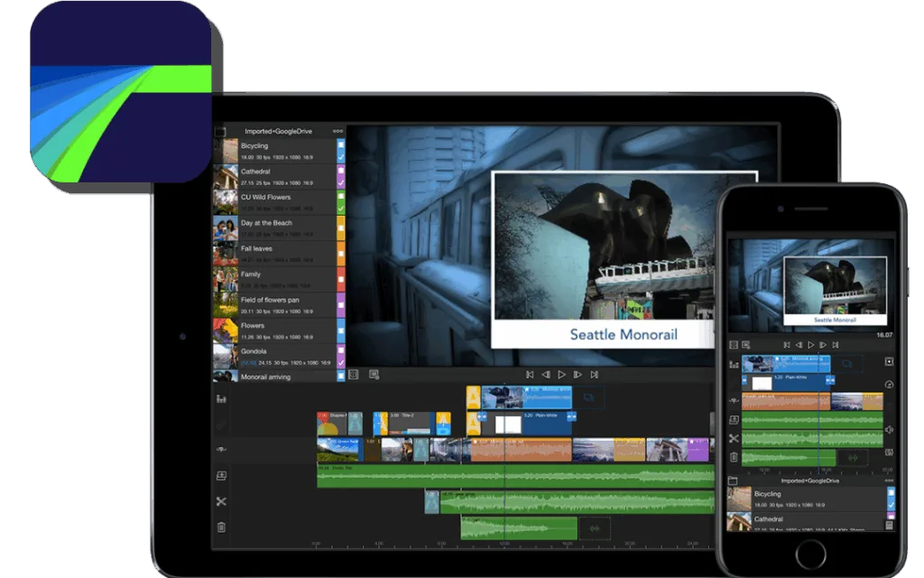The height and width of the screenshot is (578, 924).
Task: Step forward one frame on iPhone
Action: 823,345
